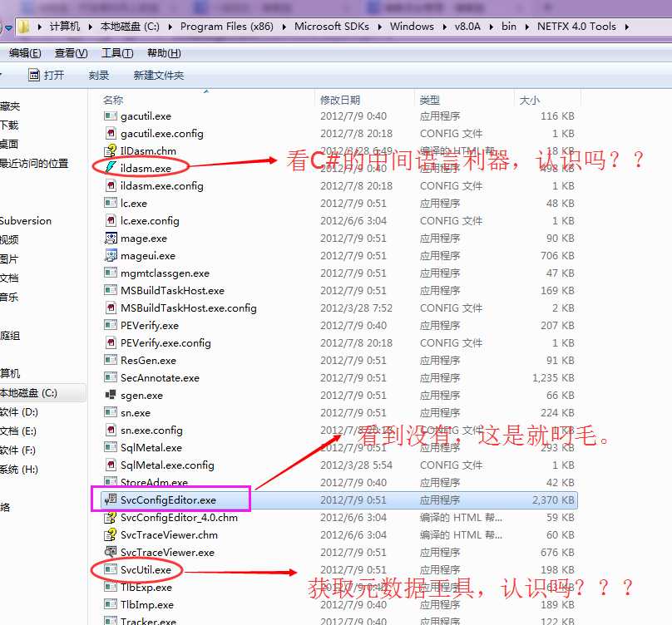Click the gacutil.exe.config file icon

[x=111, y=133]
